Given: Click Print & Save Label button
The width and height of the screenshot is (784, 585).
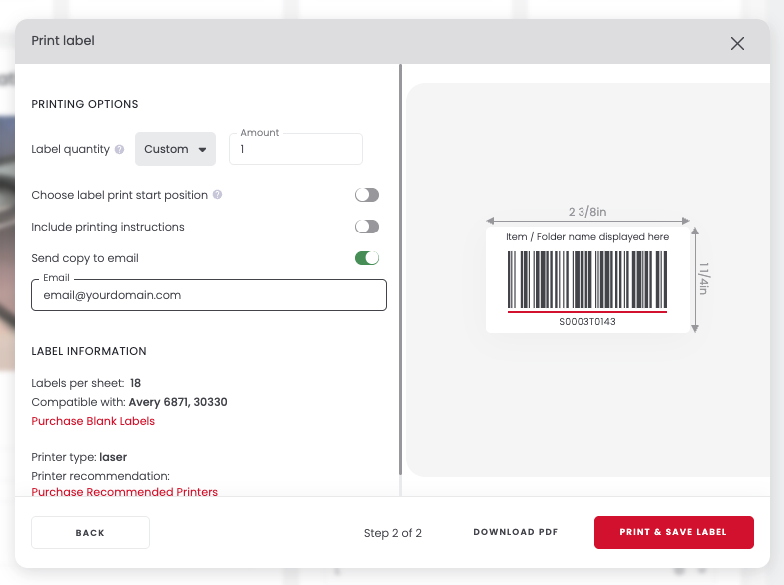Looking at the screenshot, I should [x=673, y=532].
